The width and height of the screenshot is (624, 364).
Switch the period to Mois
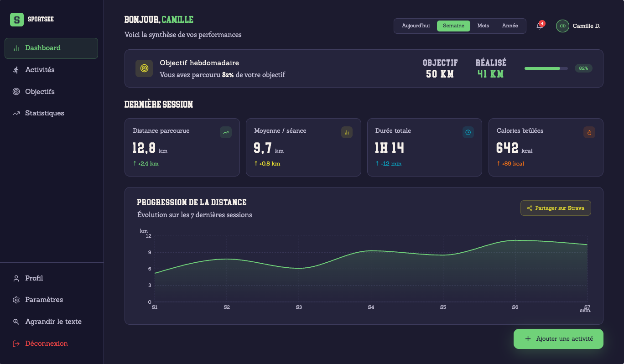(x=483, y=26)
